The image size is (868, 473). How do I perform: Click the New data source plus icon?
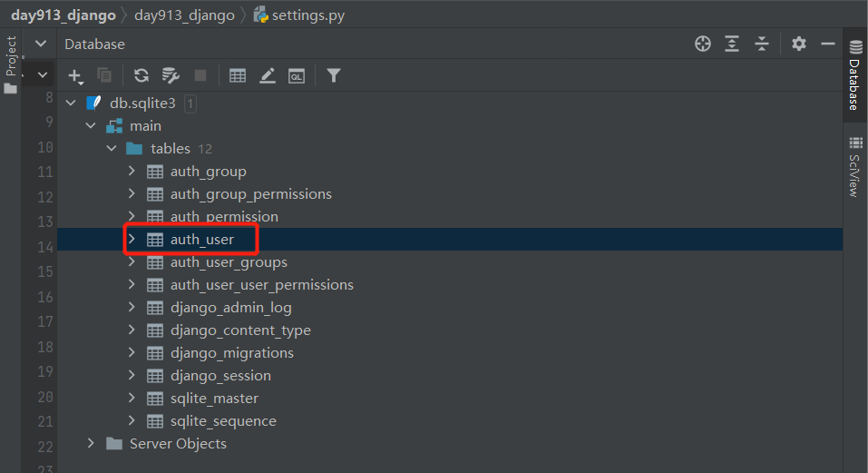[x=74, y=76]
